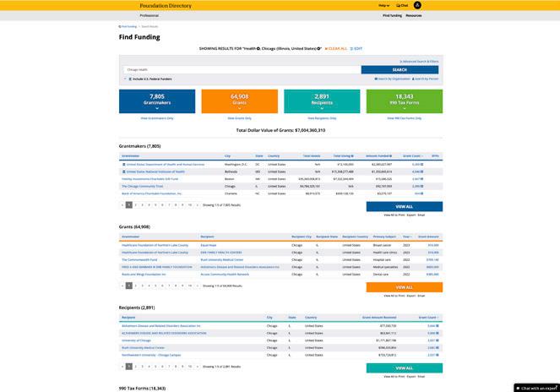Remove the Chicago location filter
The image size is (560, 392).
pos(319,49)
